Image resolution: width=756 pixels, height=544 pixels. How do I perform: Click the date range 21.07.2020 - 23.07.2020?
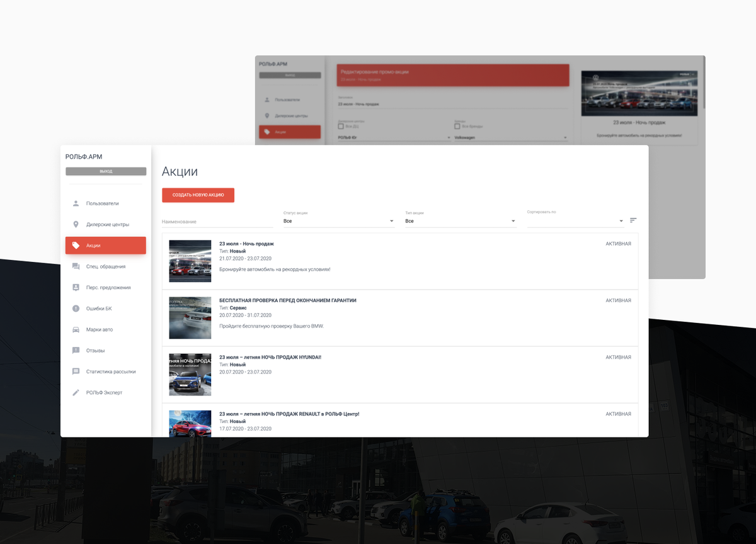click(x=245, y=258)
